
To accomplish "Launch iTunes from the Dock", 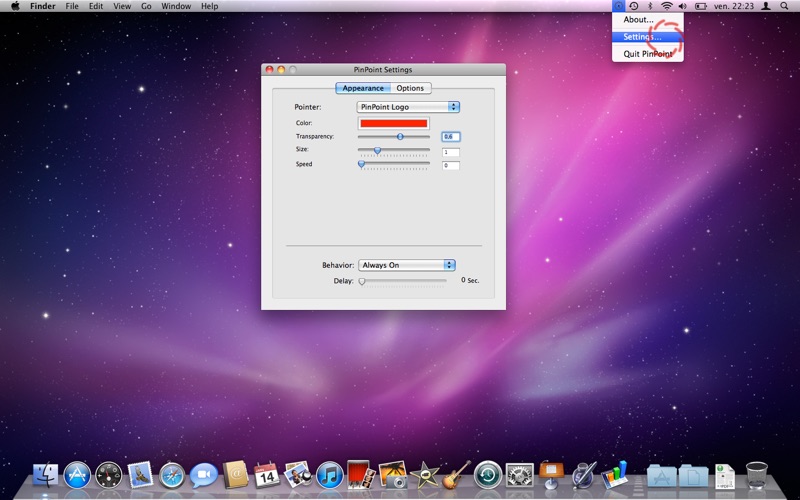I will point(329,475).
